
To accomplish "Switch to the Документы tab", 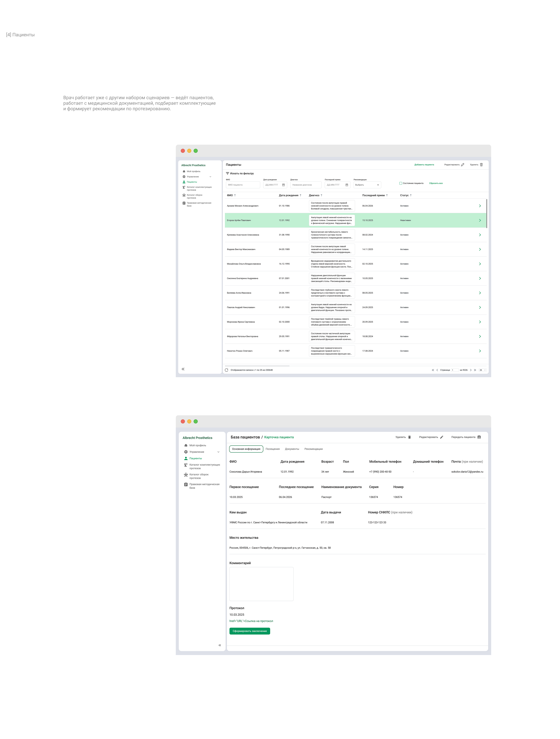I will [x=292, y=449].
